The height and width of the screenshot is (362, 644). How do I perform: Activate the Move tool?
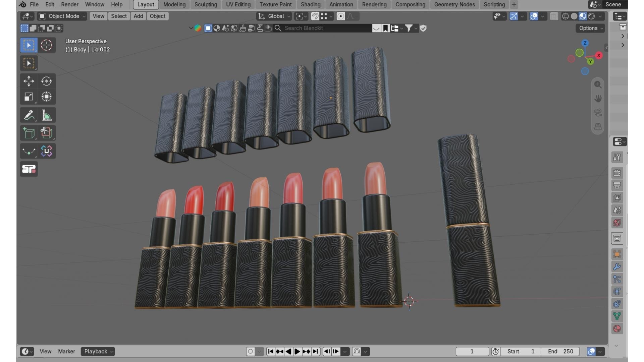[29, 81]
